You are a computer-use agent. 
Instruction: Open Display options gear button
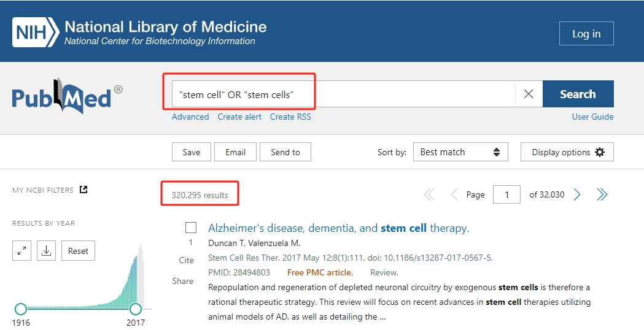567,152
